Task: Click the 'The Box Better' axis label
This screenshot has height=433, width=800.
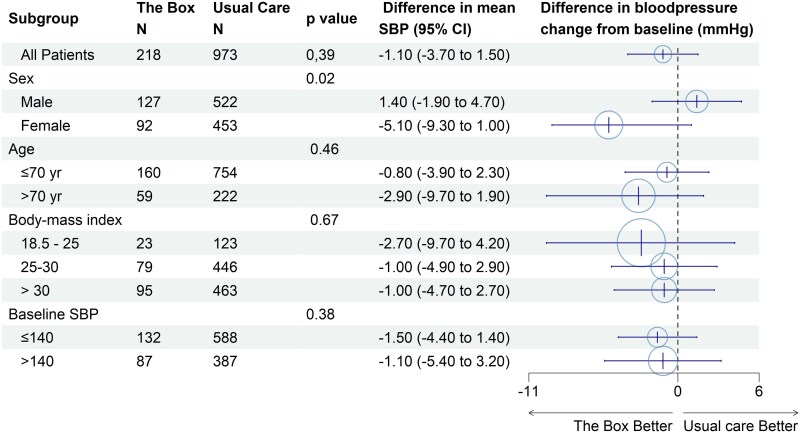Action: tap(622, 425)
